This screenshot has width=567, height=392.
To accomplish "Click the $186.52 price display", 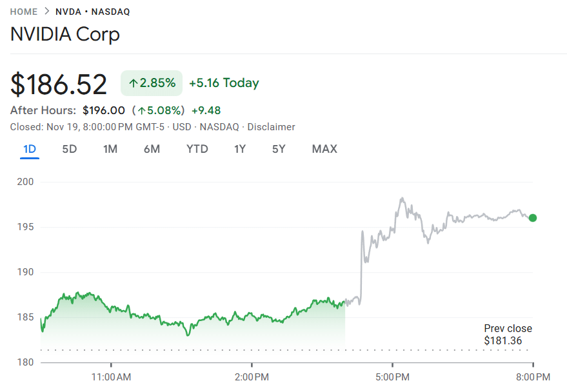I will click(x=58, y=83).
